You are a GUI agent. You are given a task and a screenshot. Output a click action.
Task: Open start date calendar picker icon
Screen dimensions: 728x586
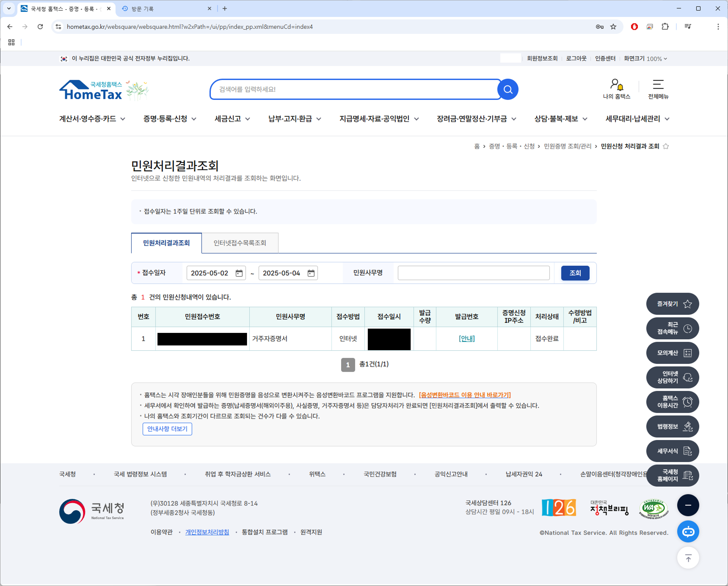point(239,273)
